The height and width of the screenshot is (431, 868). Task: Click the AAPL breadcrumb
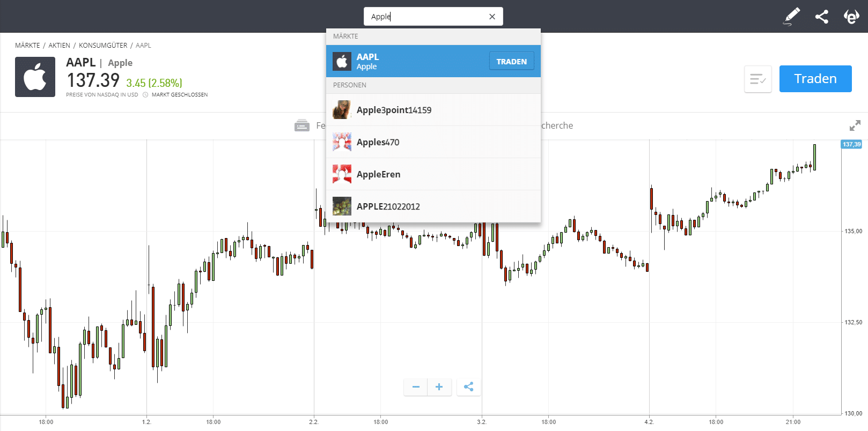point(143,46)
